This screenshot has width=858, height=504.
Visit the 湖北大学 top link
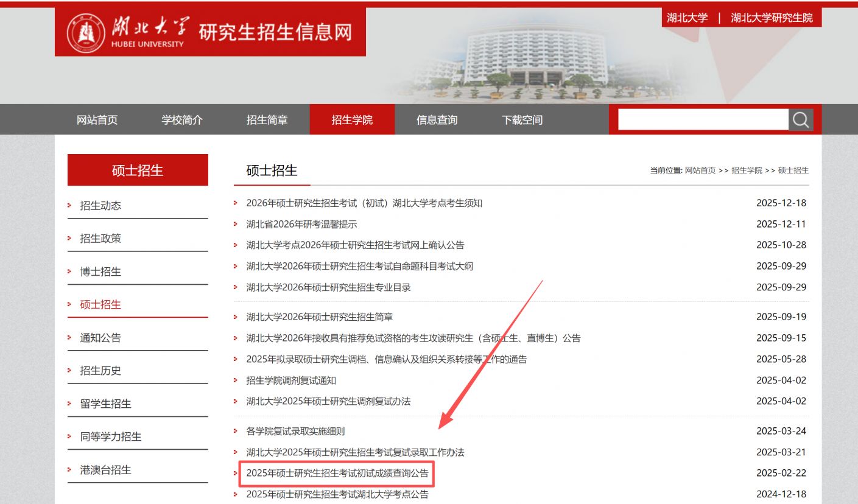(x=687, y=18)
